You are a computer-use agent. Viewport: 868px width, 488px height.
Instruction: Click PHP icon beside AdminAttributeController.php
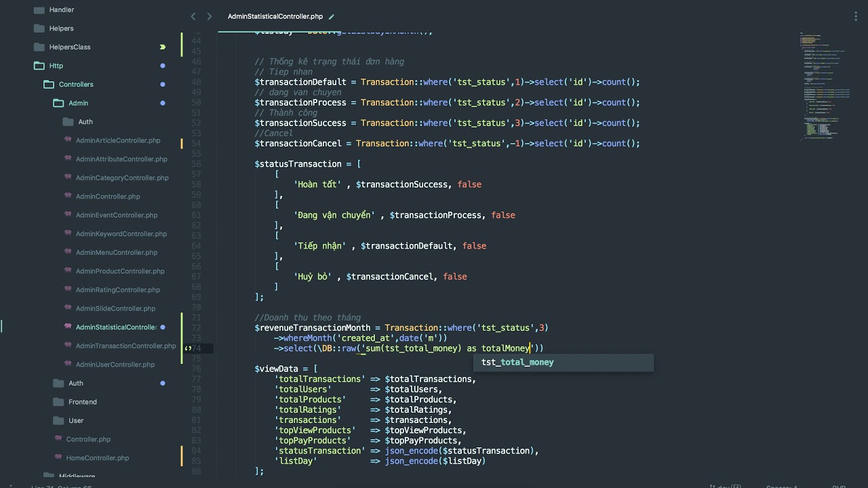[68, 159]
